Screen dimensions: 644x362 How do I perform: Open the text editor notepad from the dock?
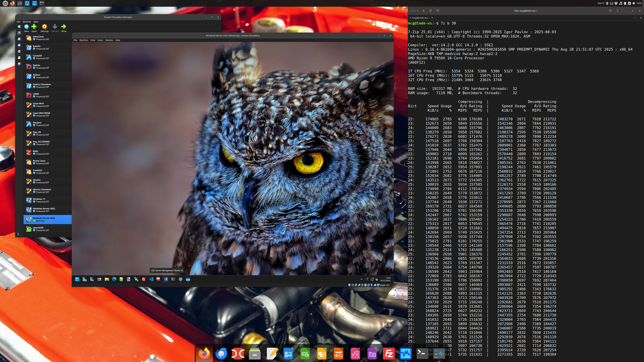coord(272,353)
